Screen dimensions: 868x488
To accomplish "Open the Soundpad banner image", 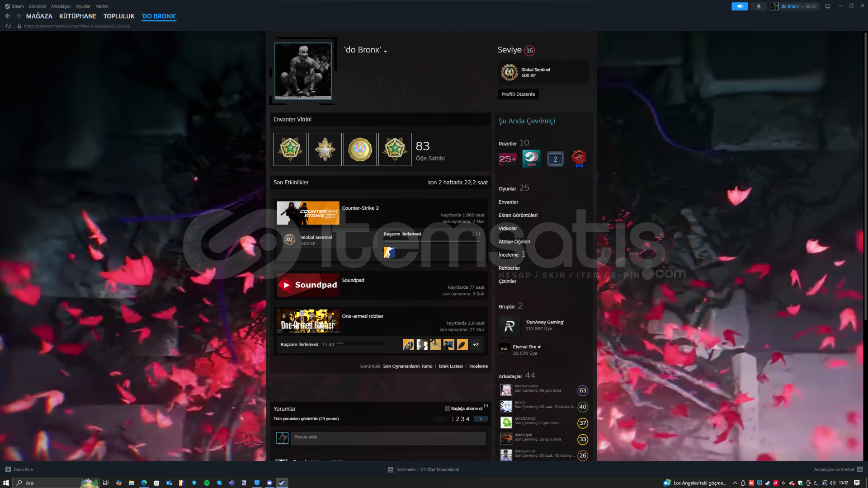I will (x=308, y=285).
